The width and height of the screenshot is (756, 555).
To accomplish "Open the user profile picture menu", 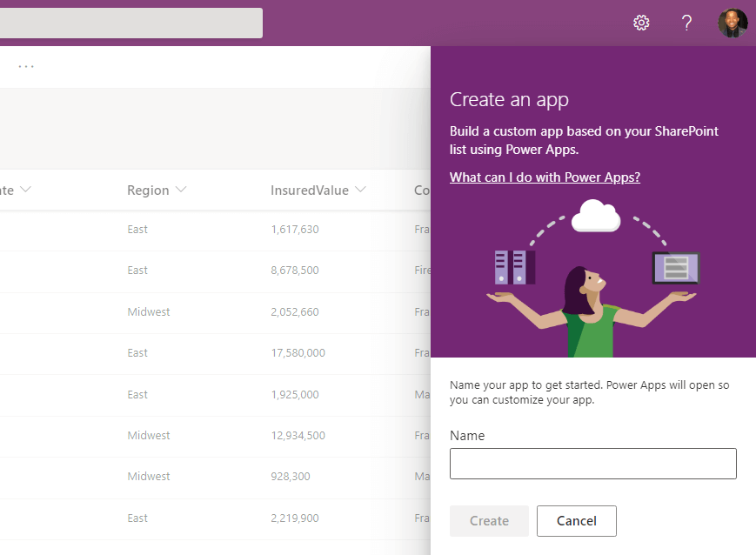I will [733, 23].
